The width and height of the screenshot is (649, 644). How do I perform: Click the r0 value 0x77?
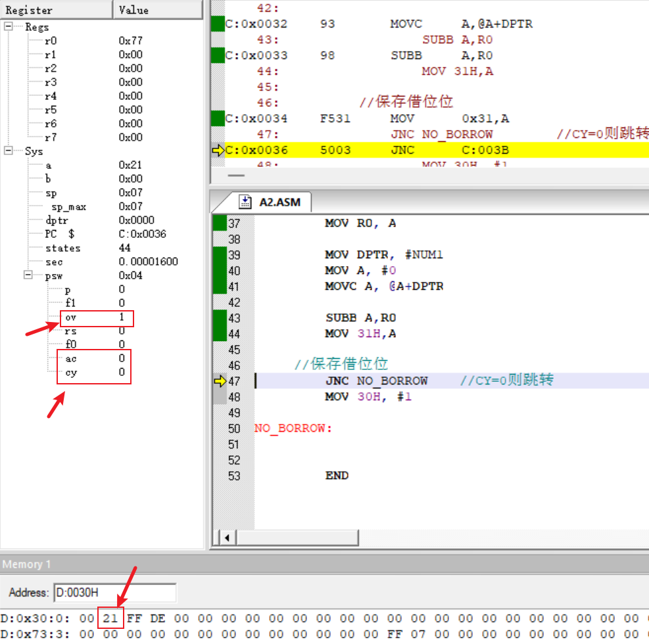(x=130, y=41)
